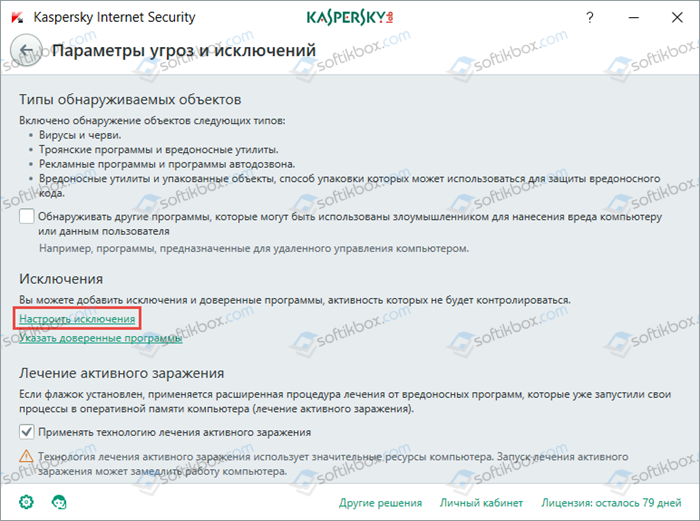Click the 'Параметры угроз и исключений' title
The height and width of the screenshot is (521, 700).
184,50
